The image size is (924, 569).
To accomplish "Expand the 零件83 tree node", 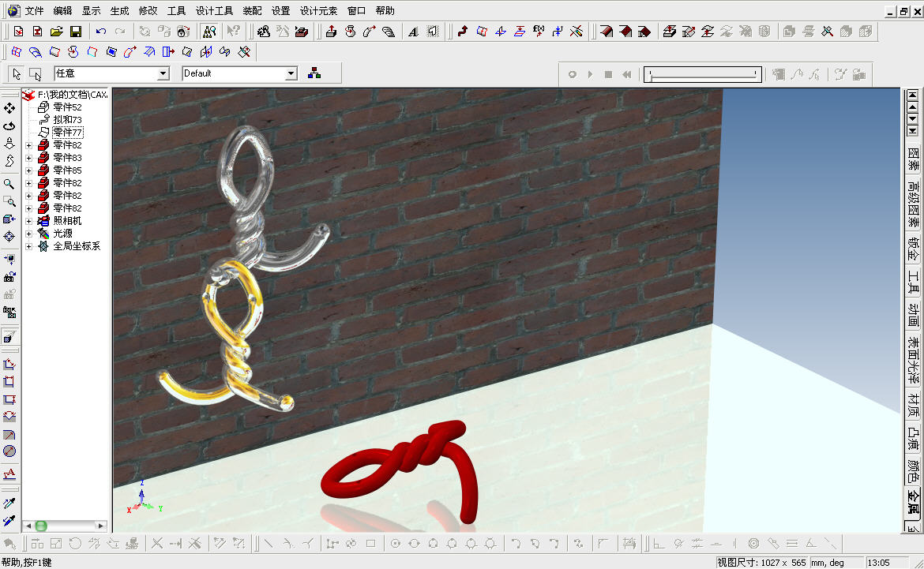I will click(x=29, y=158).
